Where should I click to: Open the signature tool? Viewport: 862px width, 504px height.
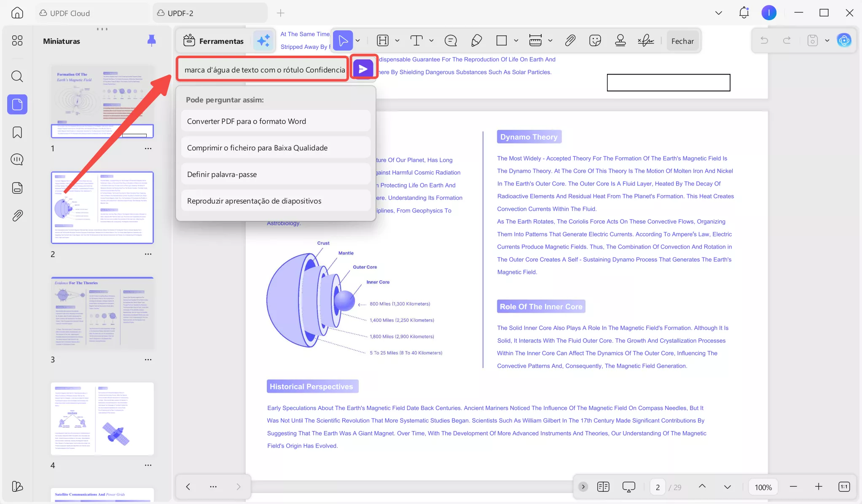tap(645, 41)
